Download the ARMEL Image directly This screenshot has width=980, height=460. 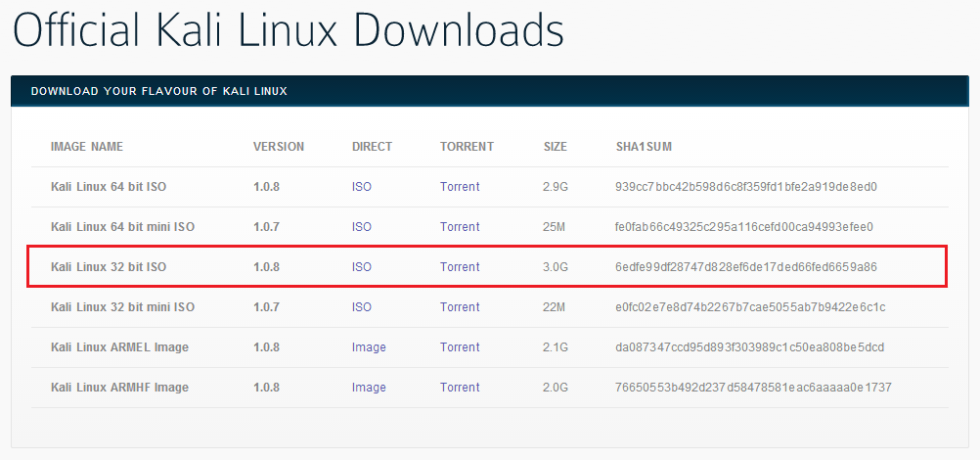coord(369,347)
